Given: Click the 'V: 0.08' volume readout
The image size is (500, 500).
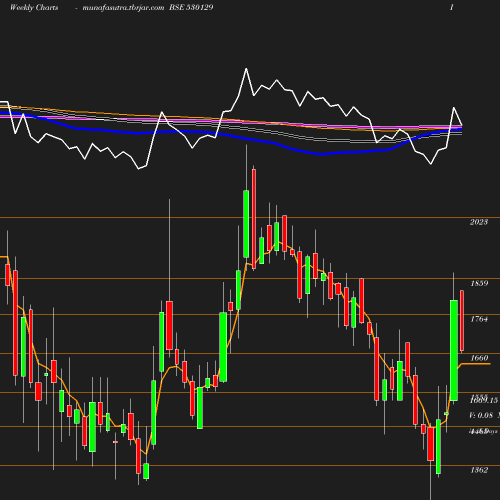Looking at the screenshot, I should click(481, 415).
